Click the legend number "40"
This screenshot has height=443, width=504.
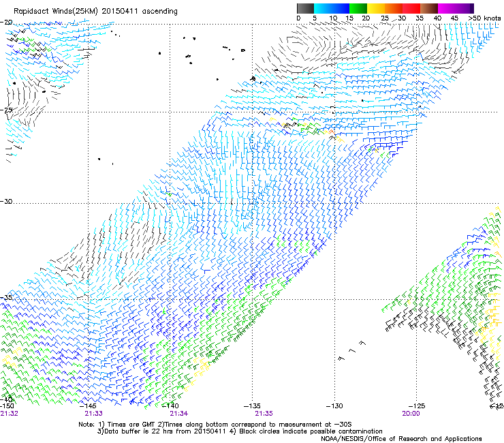(437, 18)
